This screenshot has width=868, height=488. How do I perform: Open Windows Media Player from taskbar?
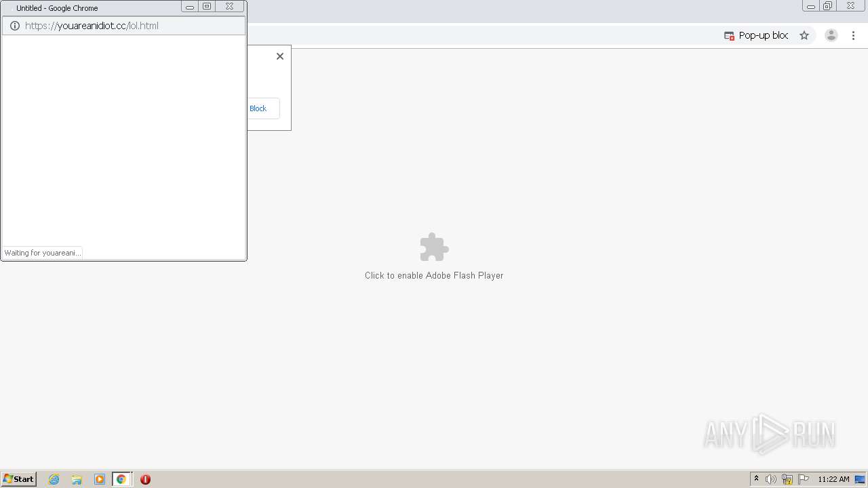pyautogui.click(x=100, y=479)
